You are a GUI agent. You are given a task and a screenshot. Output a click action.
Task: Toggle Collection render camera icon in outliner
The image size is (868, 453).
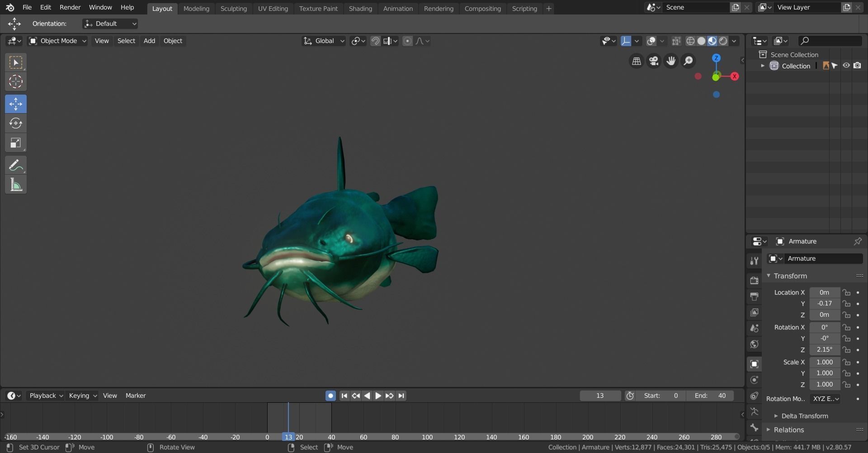point(857,66)
